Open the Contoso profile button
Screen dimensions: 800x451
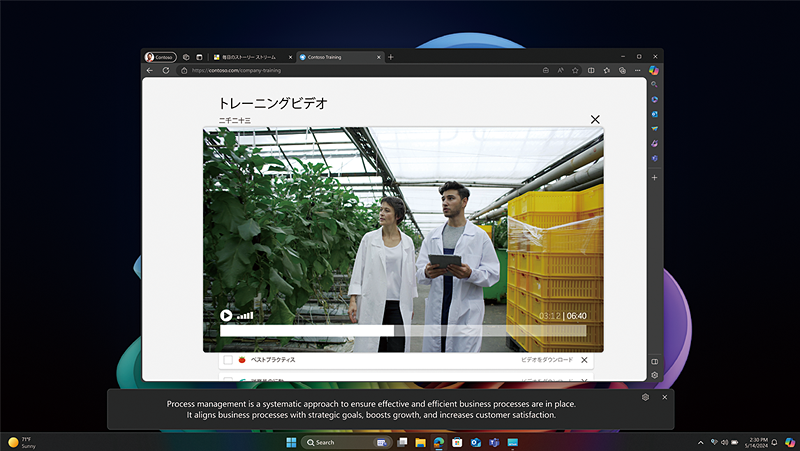(160, 57)
